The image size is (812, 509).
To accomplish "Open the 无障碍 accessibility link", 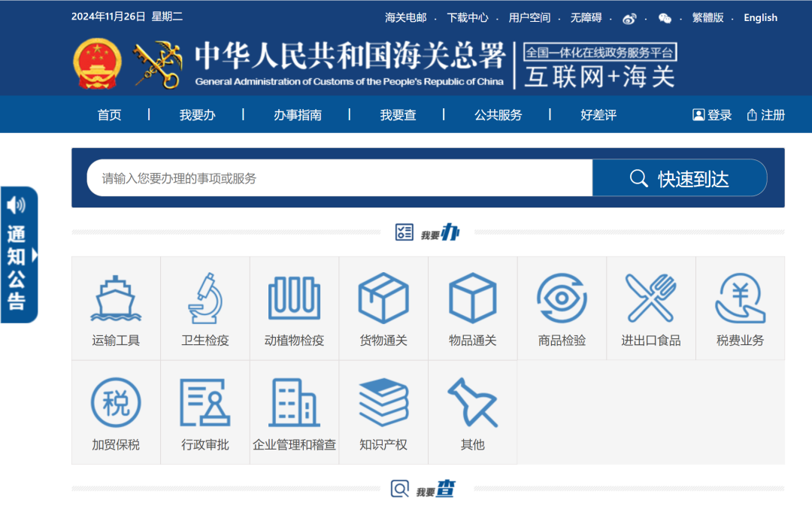I will click(x=586, y=17).
